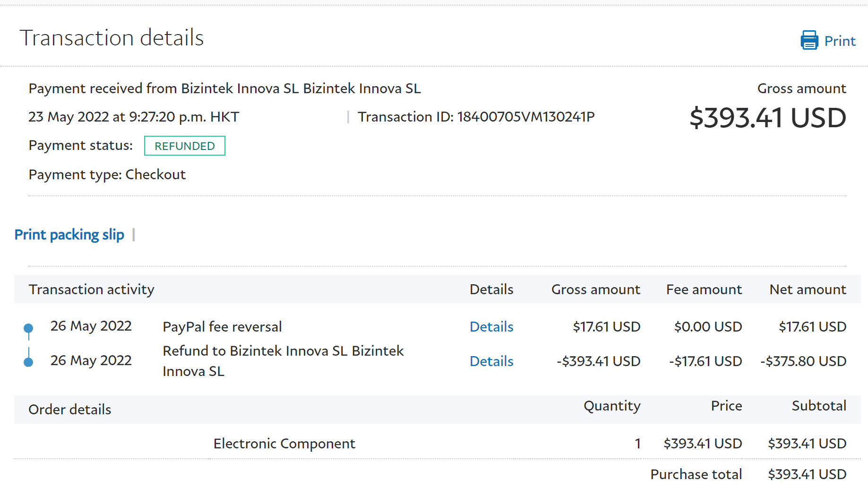Click the -$375.80 USD net amount value
This screenshot has height=490, width=868.
[x=803, y=361]
